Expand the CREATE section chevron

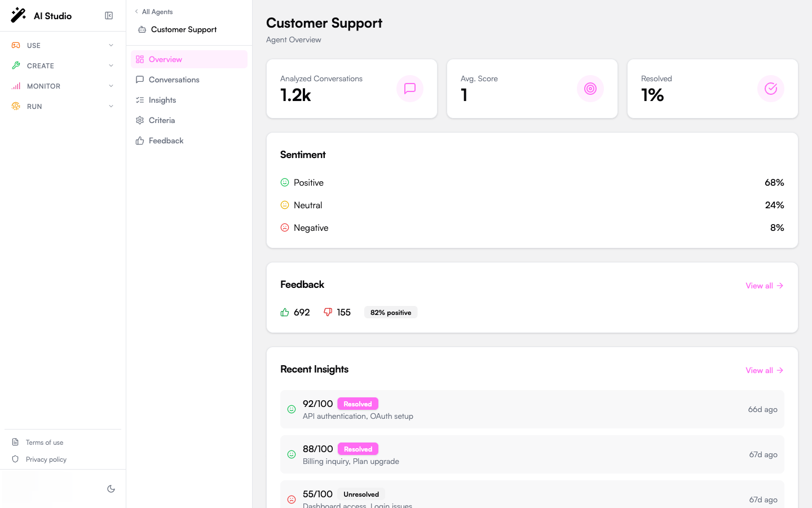click(x=111, y=65)
